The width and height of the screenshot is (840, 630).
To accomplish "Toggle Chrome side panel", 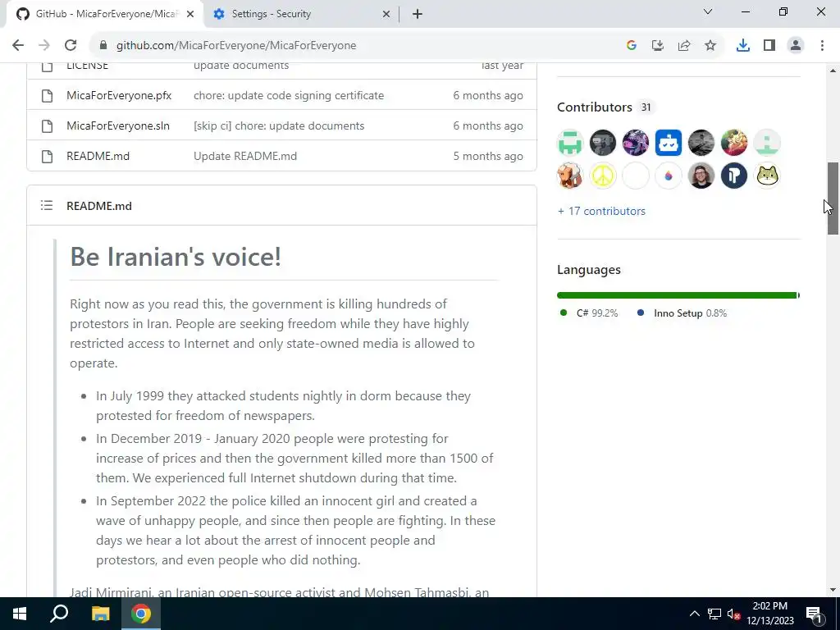I will pyautogui.click(x=769, y=46).
